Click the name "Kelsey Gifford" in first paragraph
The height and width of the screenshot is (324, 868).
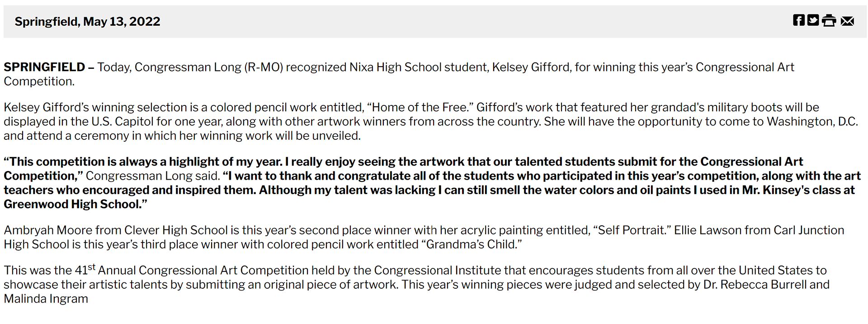point(531,67)
